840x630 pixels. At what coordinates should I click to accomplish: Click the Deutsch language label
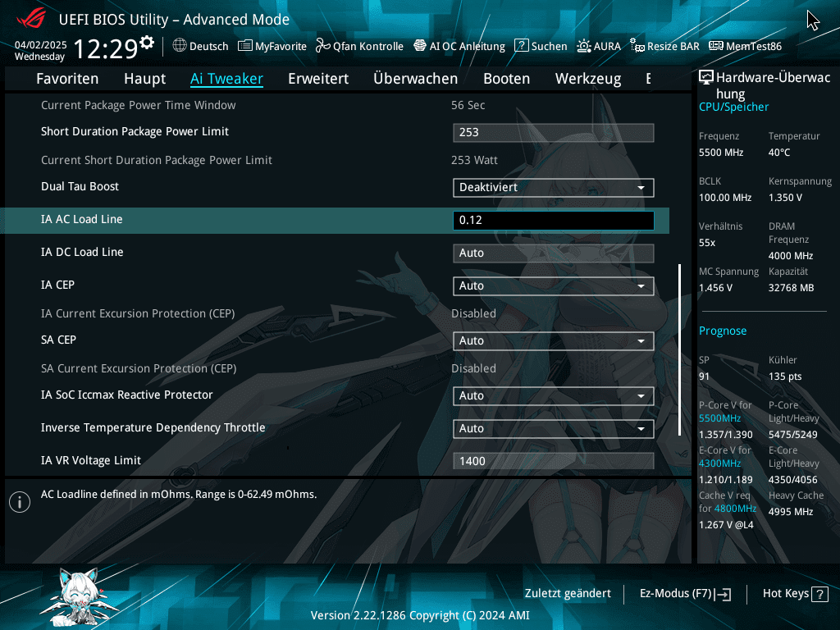(209, 46)
